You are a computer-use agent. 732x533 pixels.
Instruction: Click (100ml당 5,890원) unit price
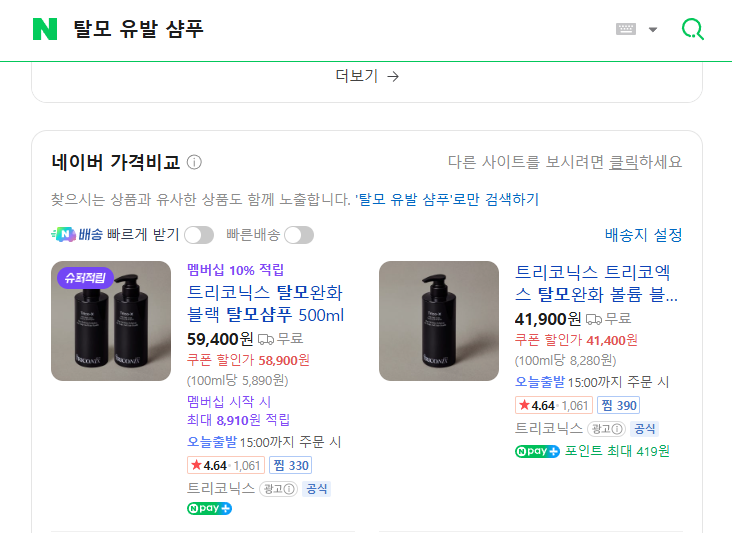pyautogui.click(x=238, y=380)
